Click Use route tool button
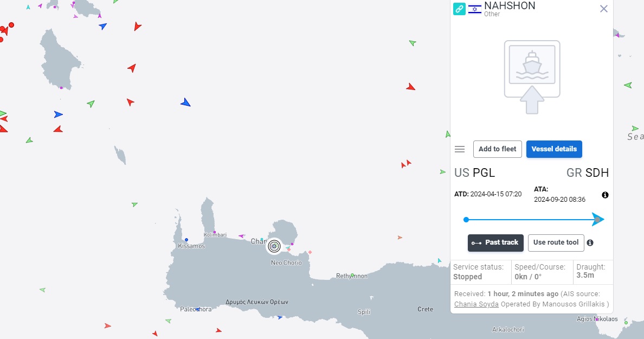This screenshot has height=339, width=644. (x=556, y=243)
